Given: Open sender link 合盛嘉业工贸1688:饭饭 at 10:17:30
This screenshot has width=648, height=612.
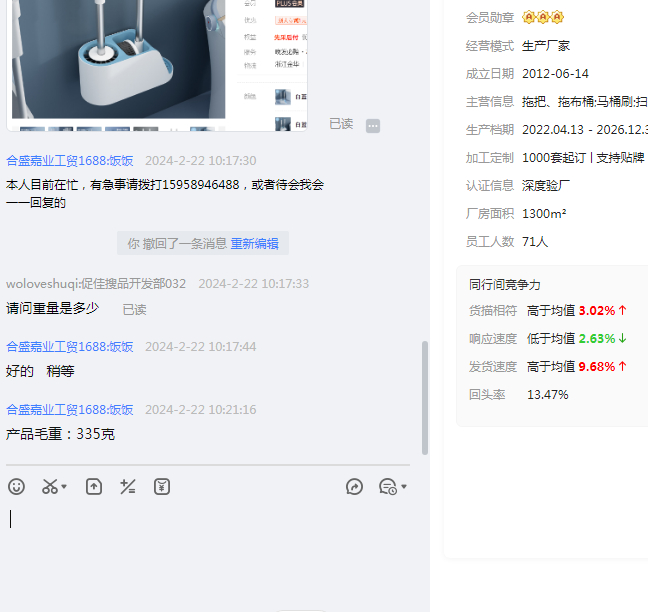Looking at the screenshot, I should point(69,160).
